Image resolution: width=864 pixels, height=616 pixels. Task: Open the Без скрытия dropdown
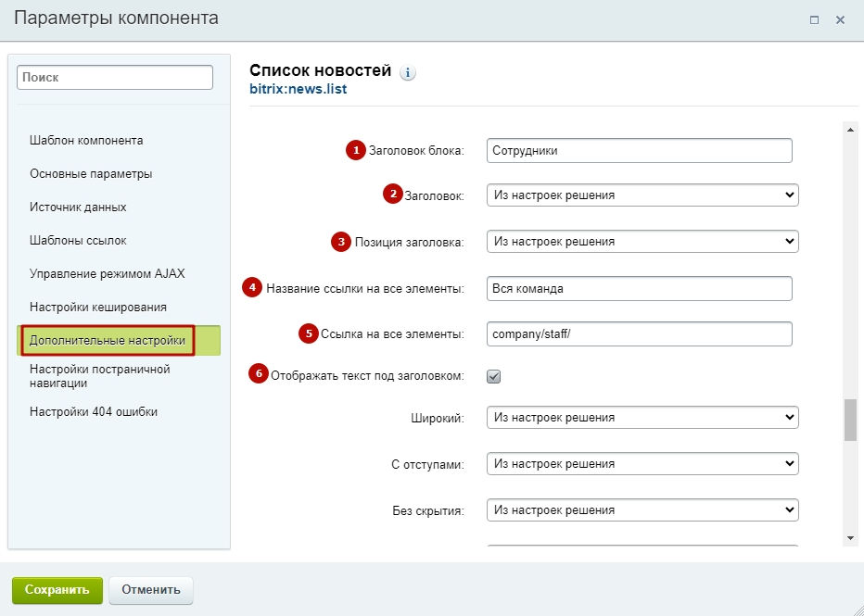coord(642,509)
